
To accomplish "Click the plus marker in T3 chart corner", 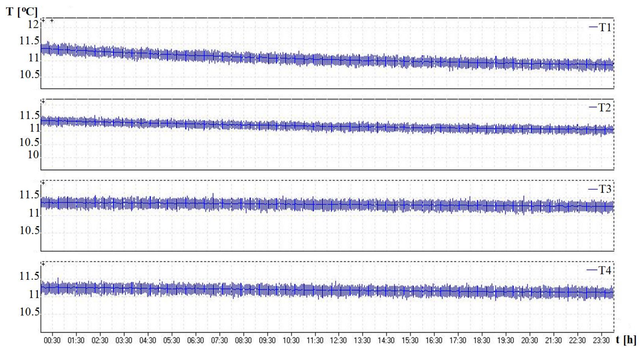I will (43, 183).
